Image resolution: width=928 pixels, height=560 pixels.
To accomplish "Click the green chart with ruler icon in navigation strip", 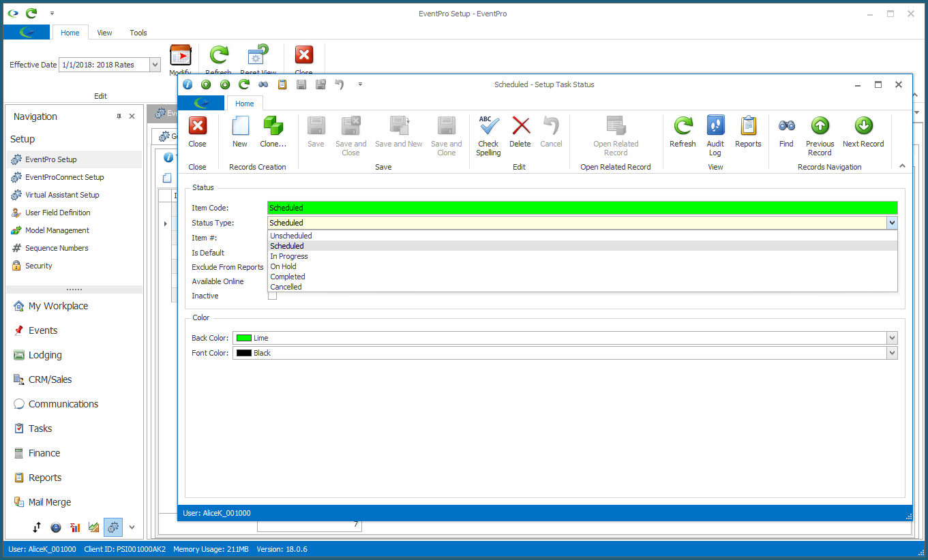I will click(94, 527).
